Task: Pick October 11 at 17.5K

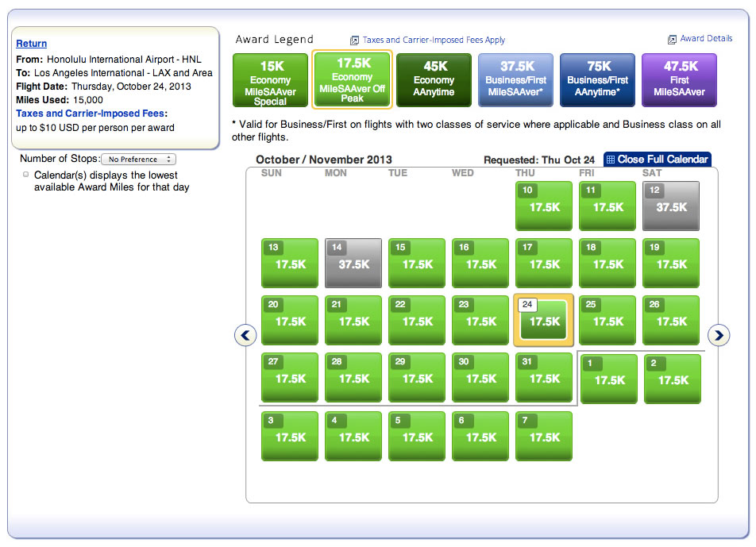Action: tap(607, 206)
